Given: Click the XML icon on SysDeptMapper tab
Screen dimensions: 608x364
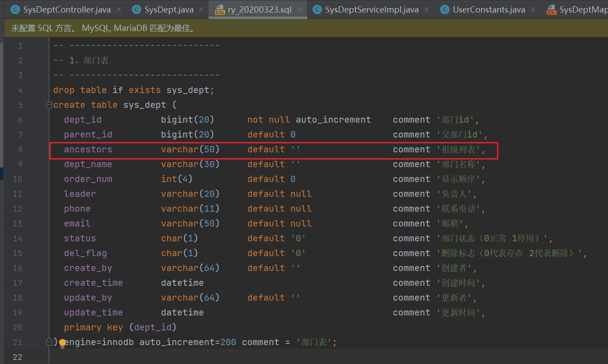Looking at the screenshot, I should [x=551, y=9].
